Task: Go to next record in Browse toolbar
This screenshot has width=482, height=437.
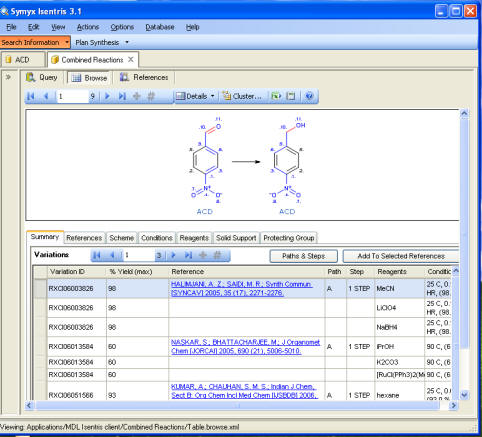Action: (107, 96)
